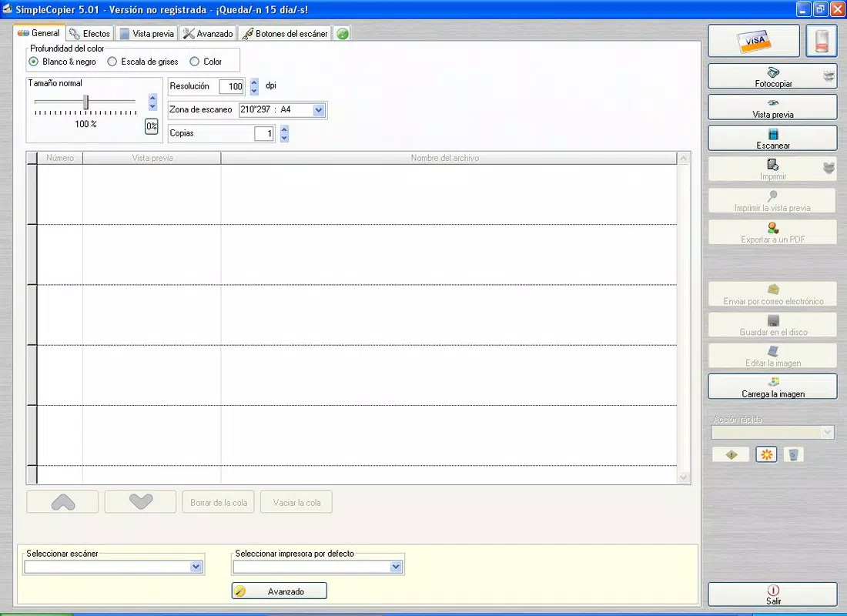The width and height of the screenshot is (847, 616).
Task: Increase the resolution with up arrow
Action: click(x=254, y=82)
